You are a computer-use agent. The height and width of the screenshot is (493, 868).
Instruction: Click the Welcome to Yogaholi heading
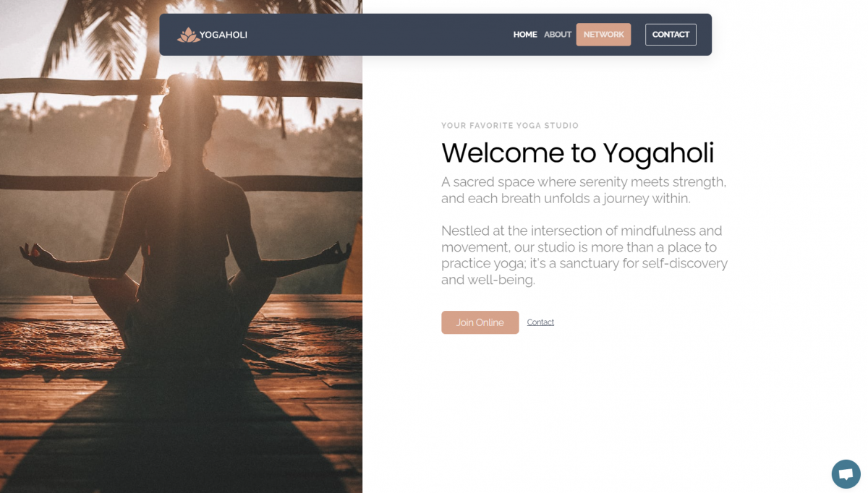click(577, 153)
